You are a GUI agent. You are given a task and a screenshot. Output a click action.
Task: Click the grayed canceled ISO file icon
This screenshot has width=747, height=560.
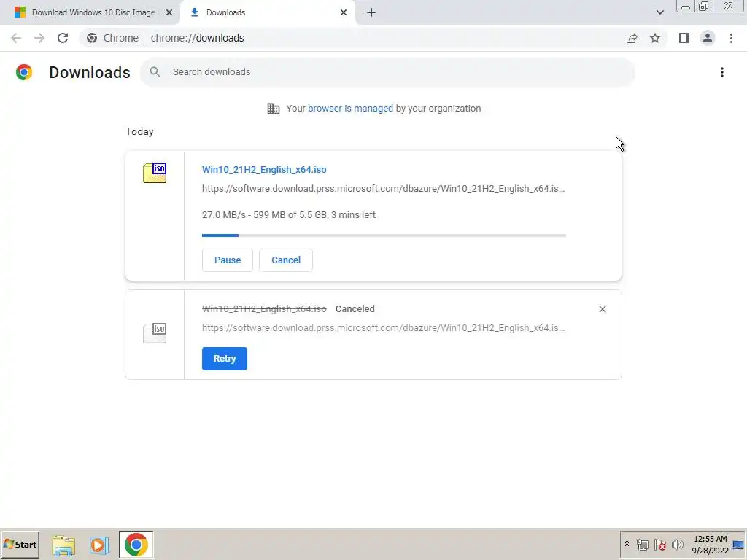(x=155, y=332)
